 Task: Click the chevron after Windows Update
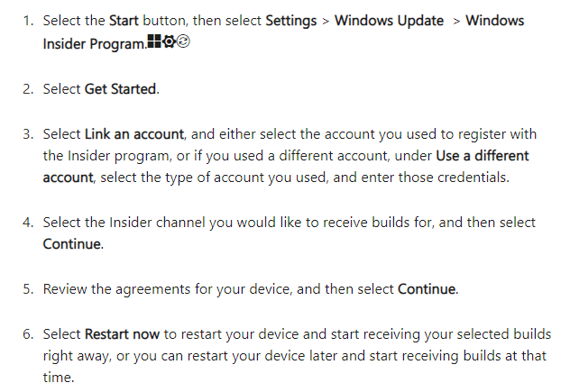pos(456,22)
